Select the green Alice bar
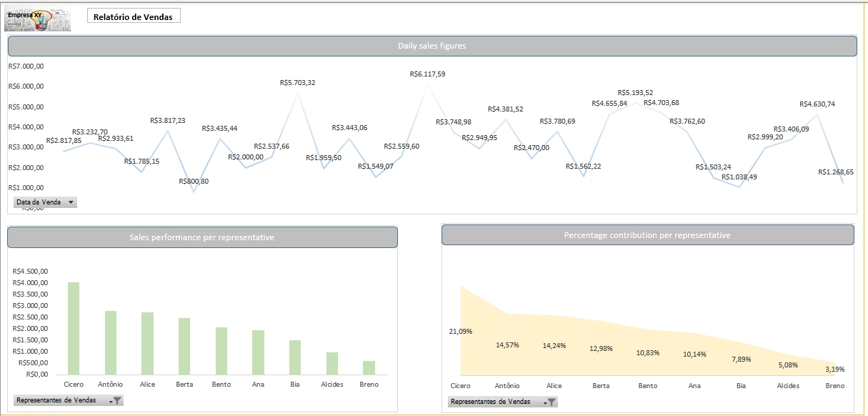The height and width of the screenshot is (416, 868). [x=147, y=343]
